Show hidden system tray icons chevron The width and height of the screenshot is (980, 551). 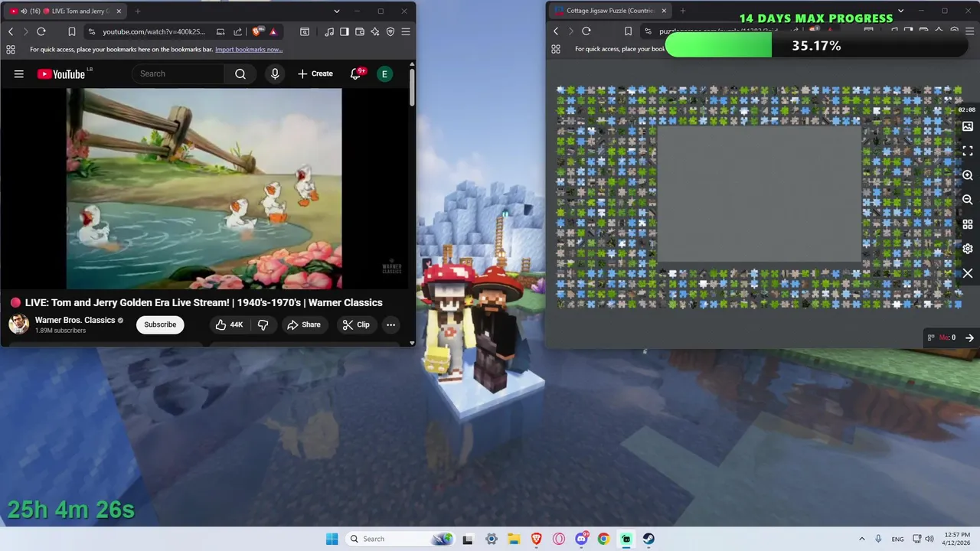pyautogui.click(x=862, y=539)
